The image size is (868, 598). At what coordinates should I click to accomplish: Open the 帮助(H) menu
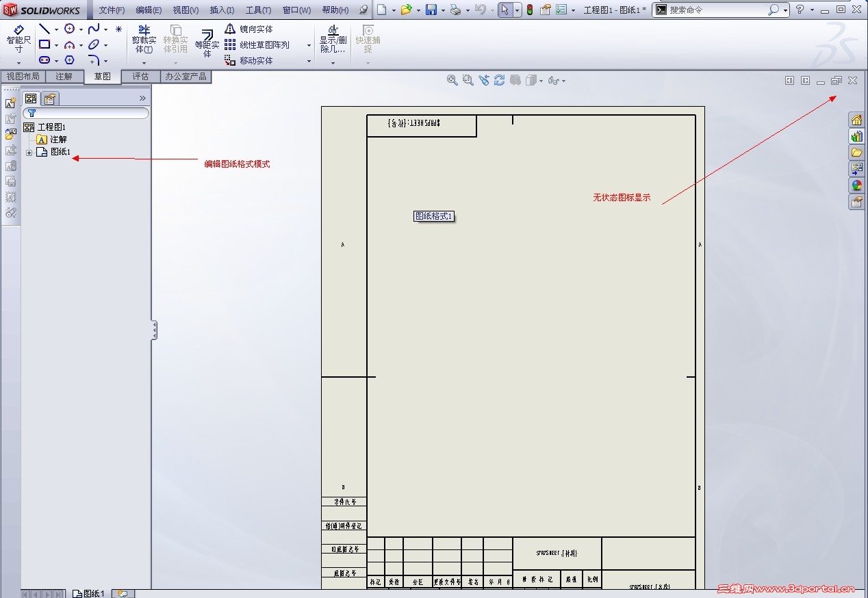pyautogui.click(x=335, y=10)
